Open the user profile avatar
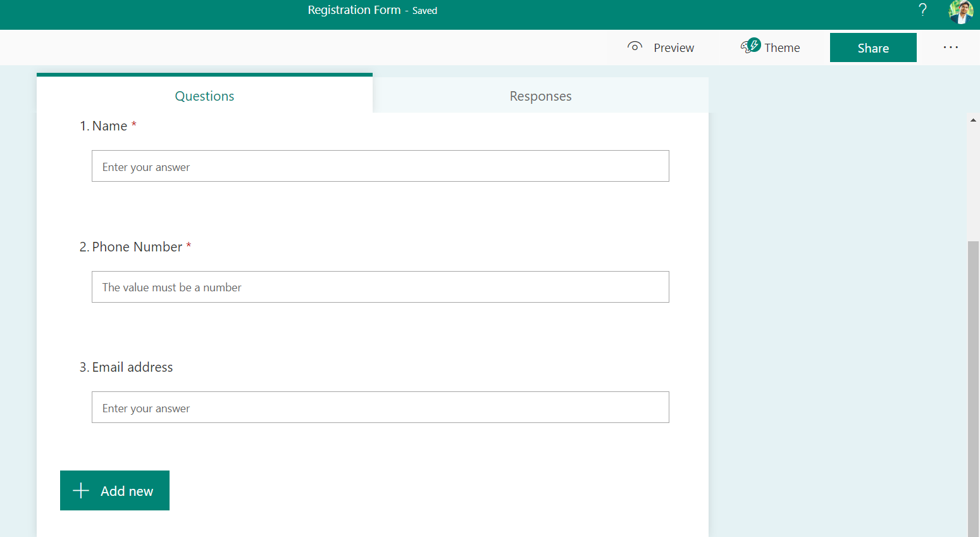This screenshot has width=980, height=537. click(x=961, y=11)
